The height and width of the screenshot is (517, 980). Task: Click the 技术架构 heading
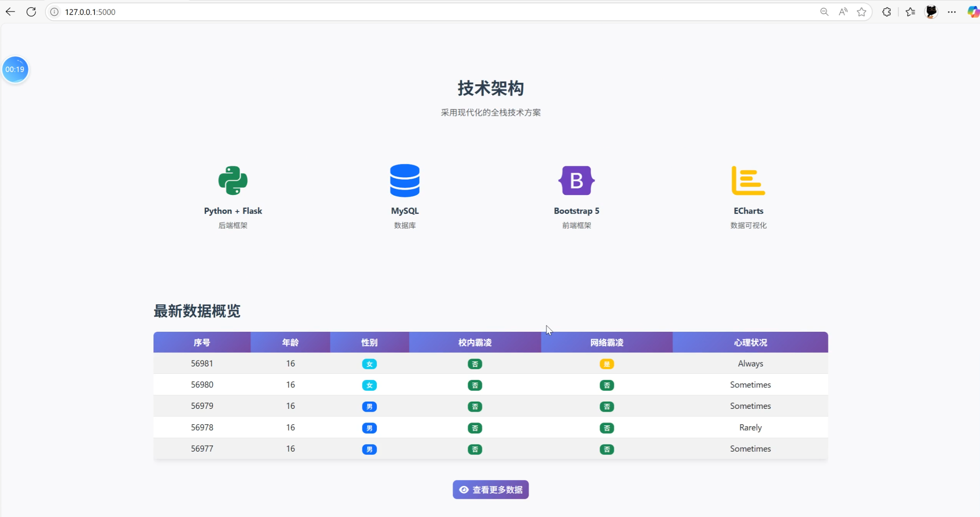[x=491, y=88]
